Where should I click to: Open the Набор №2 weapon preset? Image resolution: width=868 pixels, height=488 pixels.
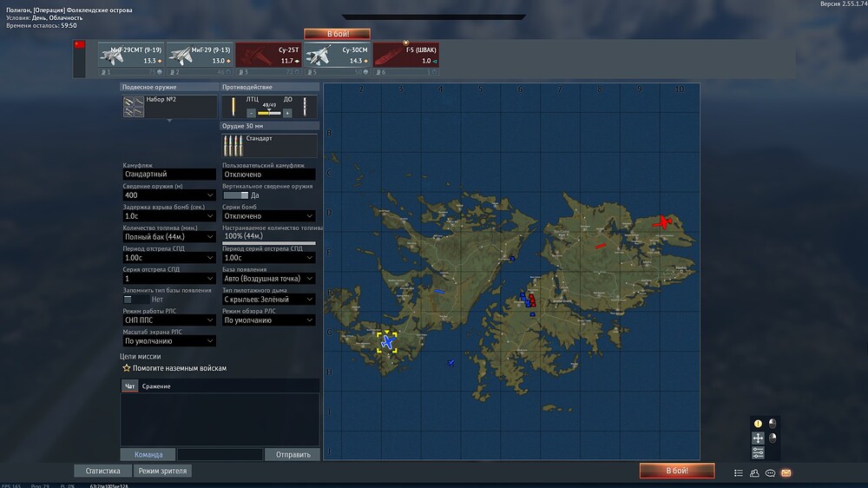pyautogui.click(x=169, y=106)
